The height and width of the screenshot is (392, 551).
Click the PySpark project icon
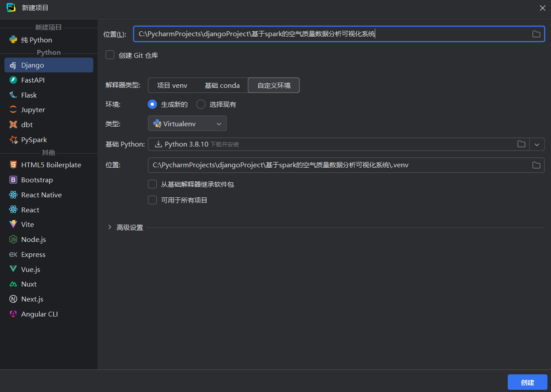(13, 140)
